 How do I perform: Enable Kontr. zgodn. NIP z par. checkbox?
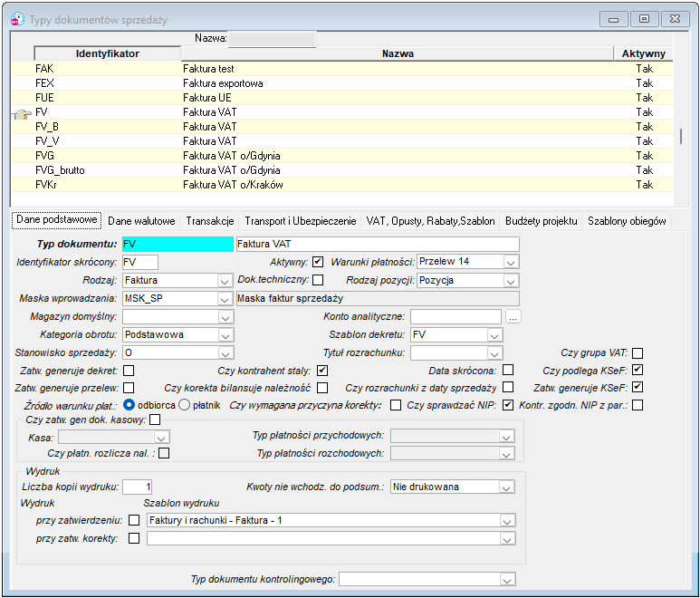638,405
